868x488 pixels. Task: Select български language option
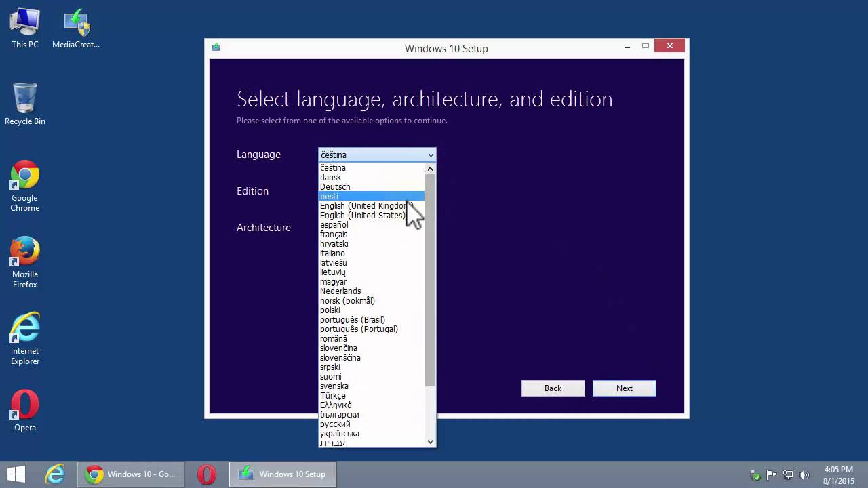[372, 414]
